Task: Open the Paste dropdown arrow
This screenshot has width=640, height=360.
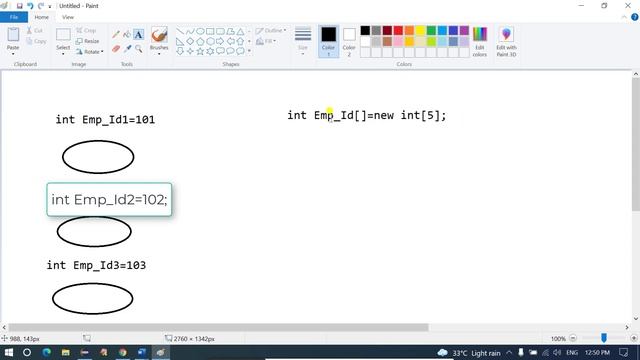Action: [x=13, y=54]
